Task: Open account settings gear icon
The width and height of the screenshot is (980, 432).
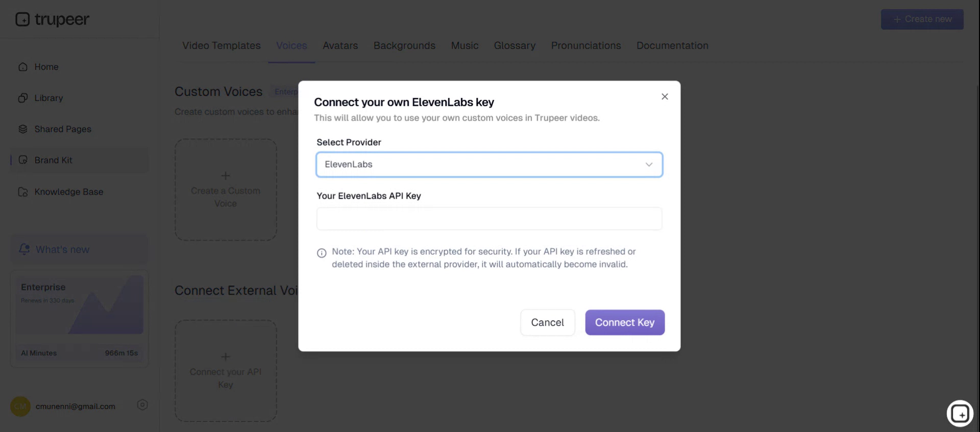Action: click(x=142, y=405)
